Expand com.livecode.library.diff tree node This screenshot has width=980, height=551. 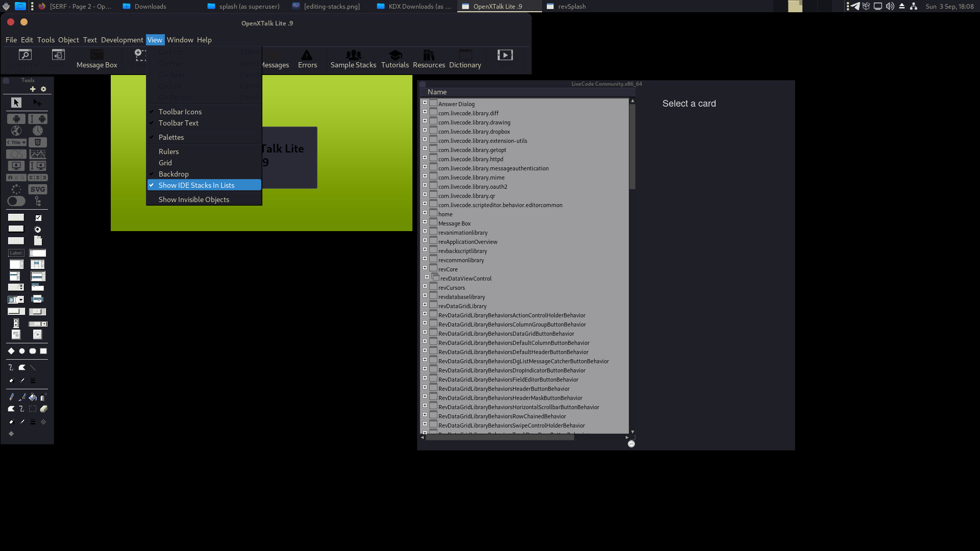click(425, 112)
